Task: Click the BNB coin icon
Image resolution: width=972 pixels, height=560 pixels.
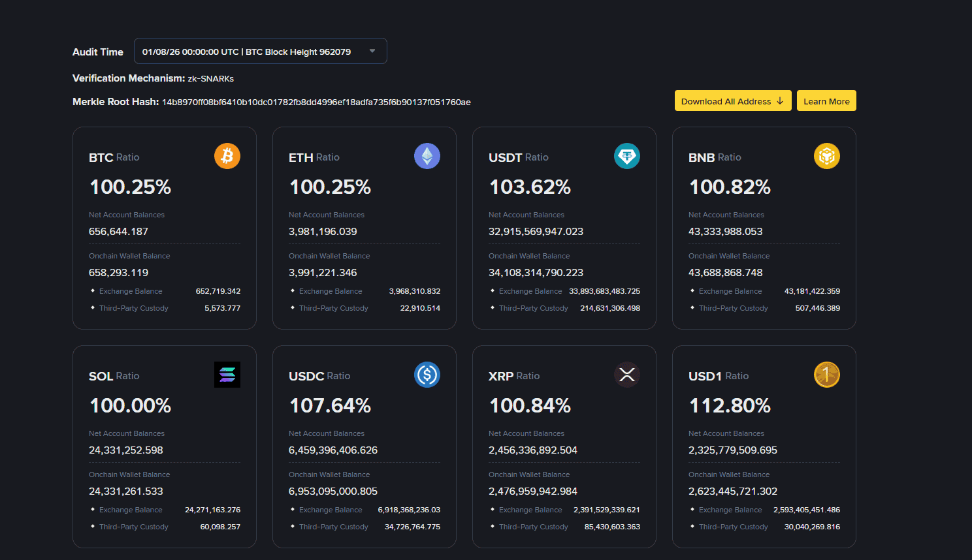Action: point(827,156)
